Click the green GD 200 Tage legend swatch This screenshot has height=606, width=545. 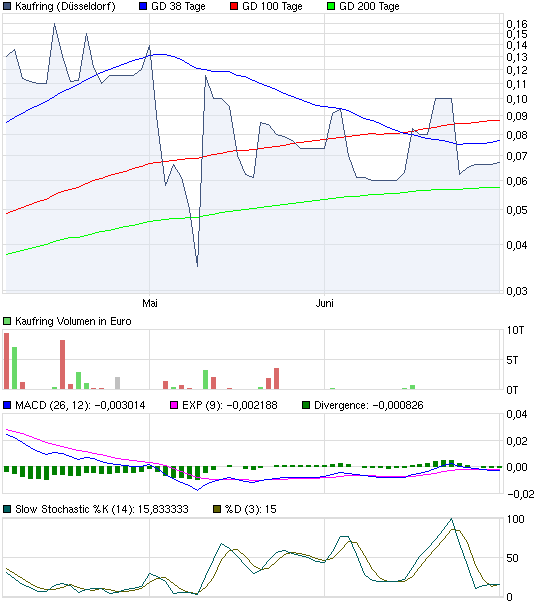pos(331,7)
